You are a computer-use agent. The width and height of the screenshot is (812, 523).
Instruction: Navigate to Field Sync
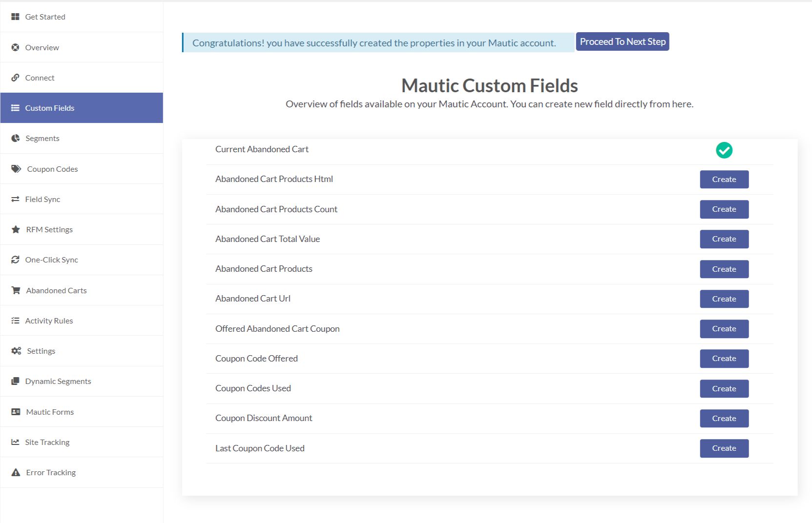82,199
